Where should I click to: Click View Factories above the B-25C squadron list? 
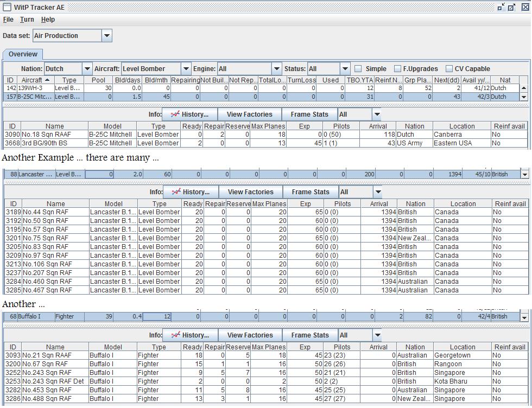(x=250, y=114)
